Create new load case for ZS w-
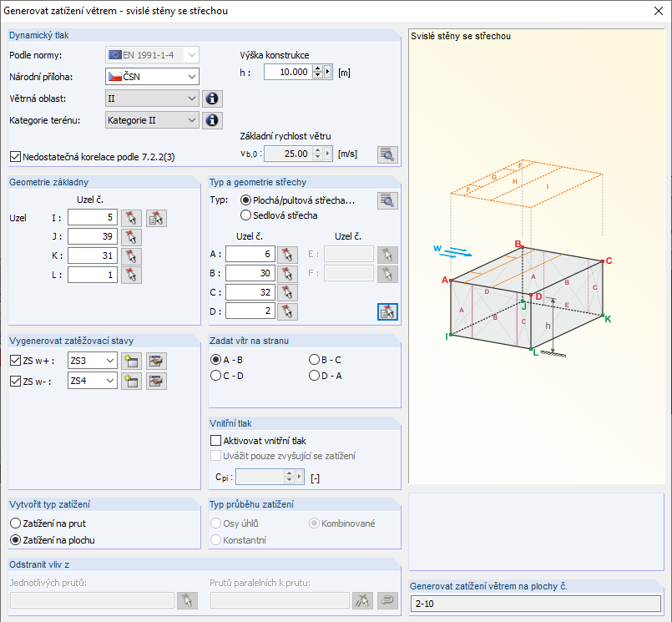This screenshot has width=672, height=622. (131, 381)
